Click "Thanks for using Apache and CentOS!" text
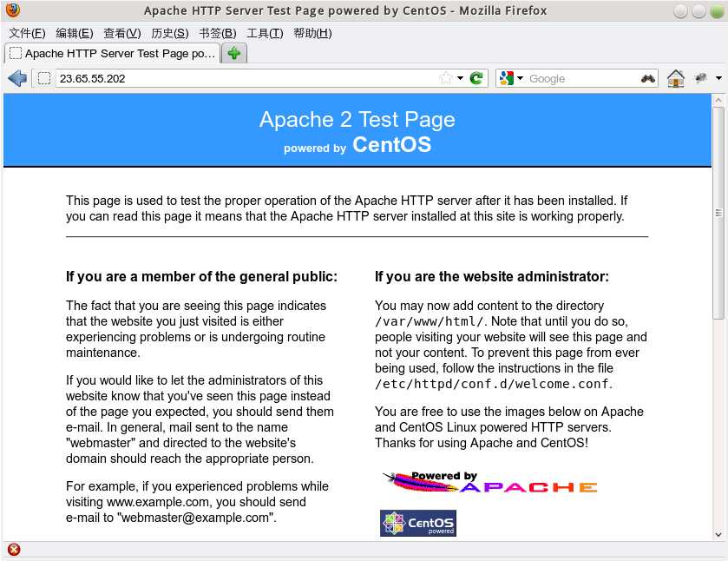This screenshot has height=561, width=728. [x=482, y=443]
